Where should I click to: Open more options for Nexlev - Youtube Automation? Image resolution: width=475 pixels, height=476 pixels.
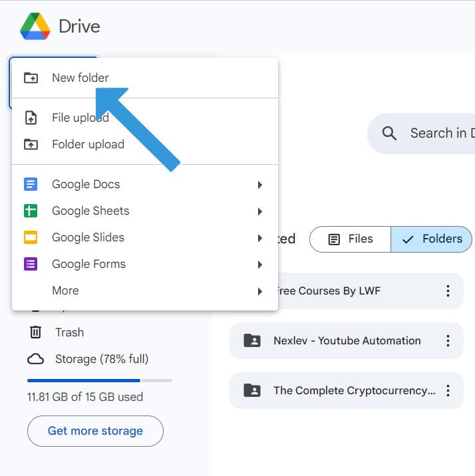448,340
